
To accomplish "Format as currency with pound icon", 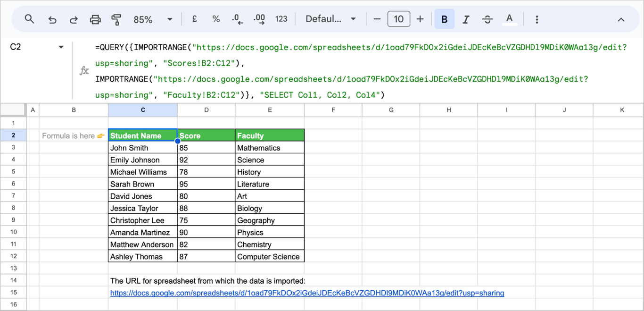I will [194, 19].
